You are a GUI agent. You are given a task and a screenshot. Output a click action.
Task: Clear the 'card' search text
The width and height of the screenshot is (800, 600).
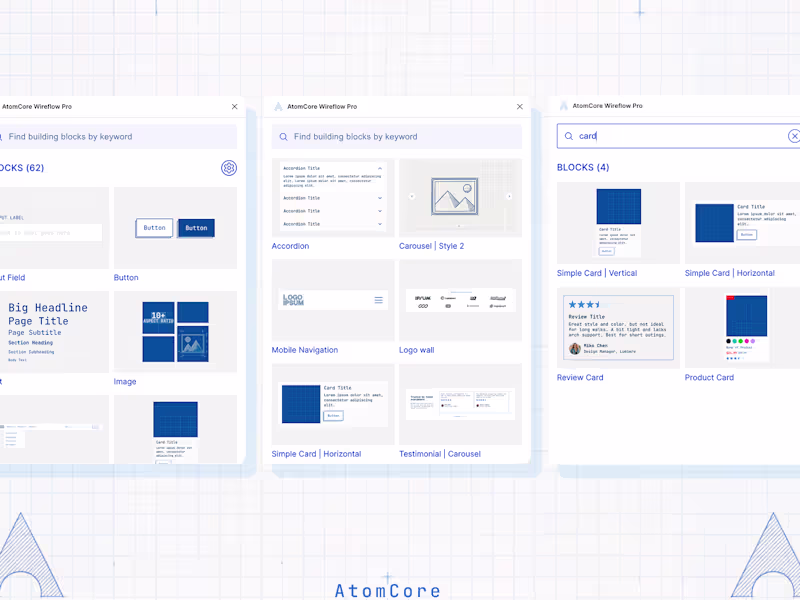point(794,136)
